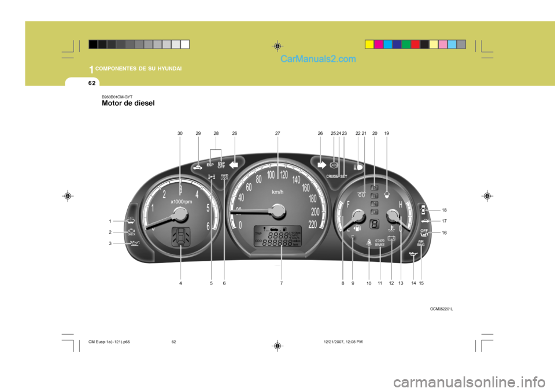Click the glow plug coil indicator
The height and width of the screenshot is (392, 555).
[x=361, y=195]
